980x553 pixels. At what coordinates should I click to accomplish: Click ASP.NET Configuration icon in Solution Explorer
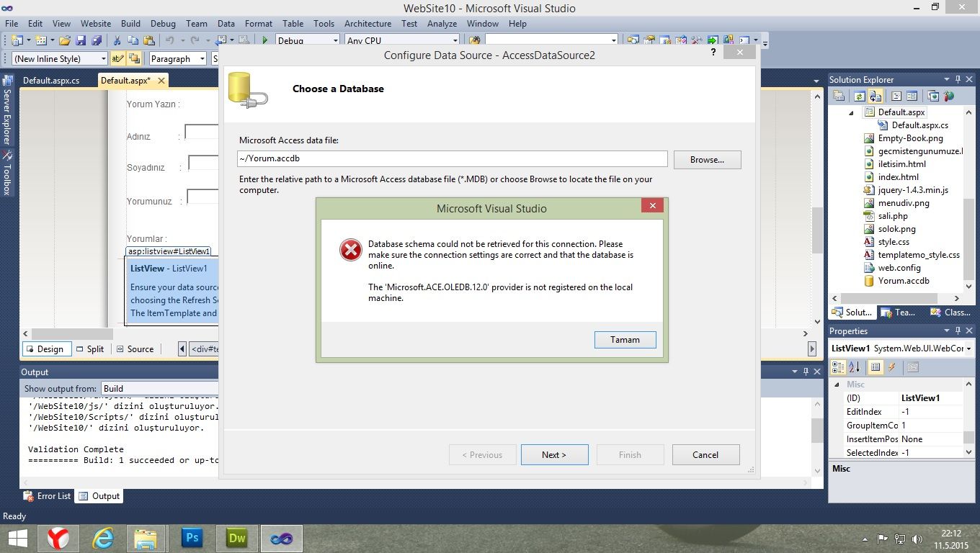948,96
